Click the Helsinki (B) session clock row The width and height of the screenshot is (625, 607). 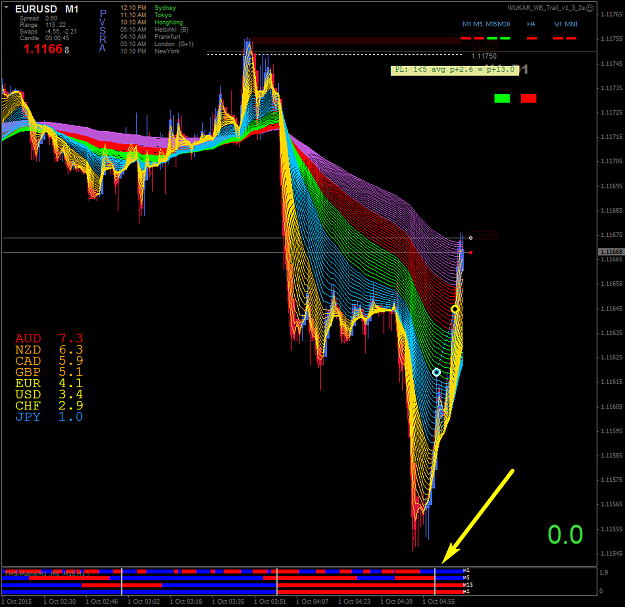point(154,29)
